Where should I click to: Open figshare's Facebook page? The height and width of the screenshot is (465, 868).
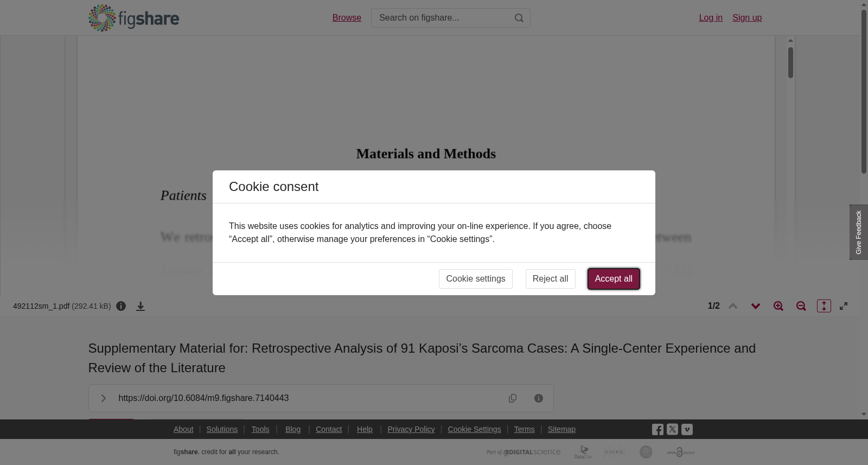tap(658, 430)
